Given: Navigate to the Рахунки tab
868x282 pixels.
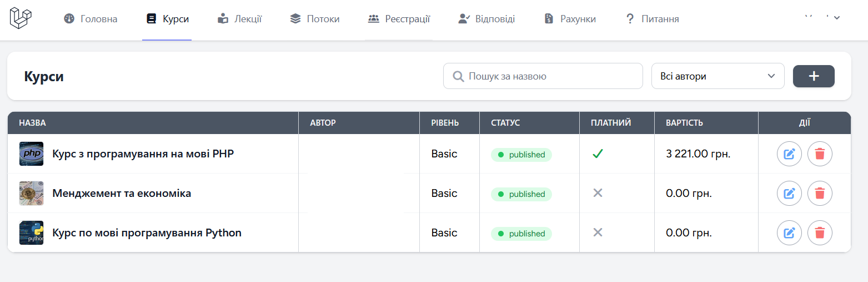Looking at the screenshot, I should click(x=570, y=19).
